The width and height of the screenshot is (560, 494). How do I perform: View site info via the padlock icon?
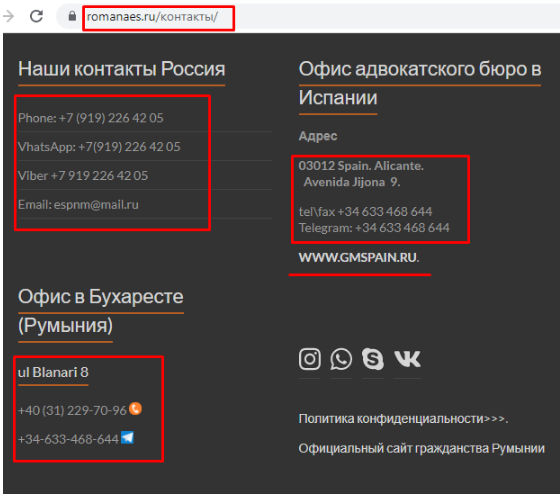point(72,16)
